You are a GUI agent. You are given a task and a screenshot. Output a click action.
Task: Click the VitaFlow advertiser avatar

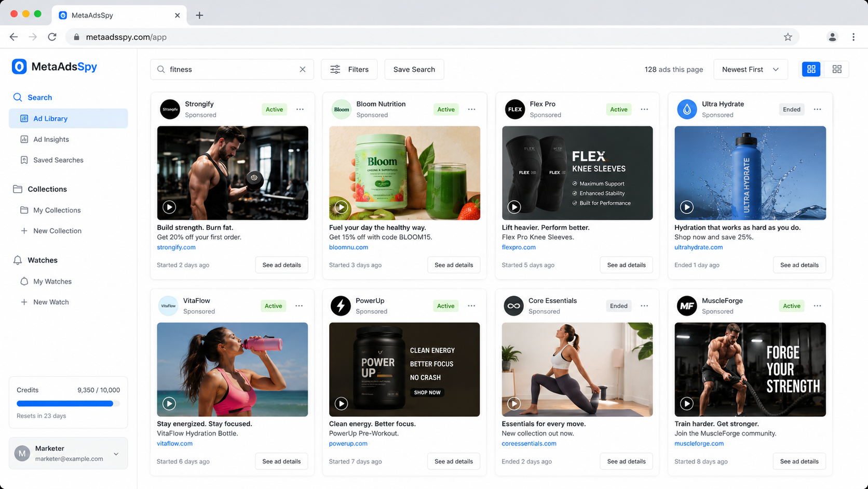click(168, 306)
